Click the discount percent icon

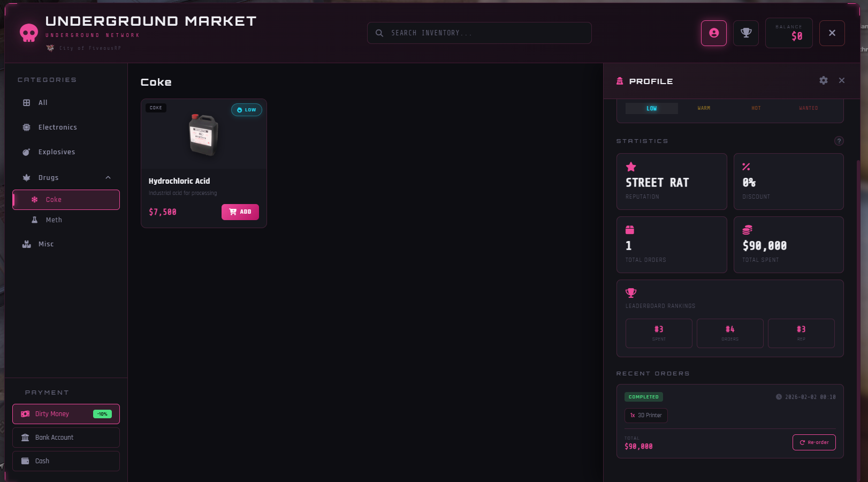pyautogui.click(x=747, y=167)
